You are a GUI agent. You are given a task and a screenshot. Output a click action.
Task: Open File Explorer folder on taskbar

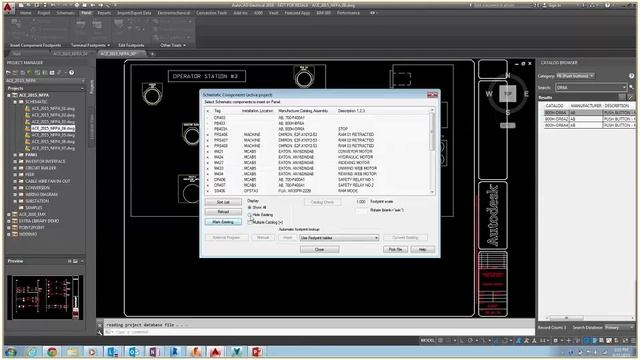click(72, 352)
